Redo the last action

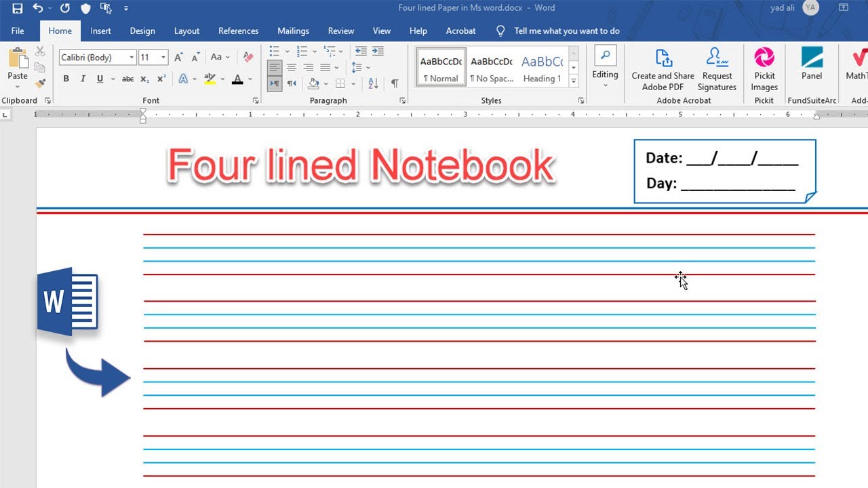point(64,8)
